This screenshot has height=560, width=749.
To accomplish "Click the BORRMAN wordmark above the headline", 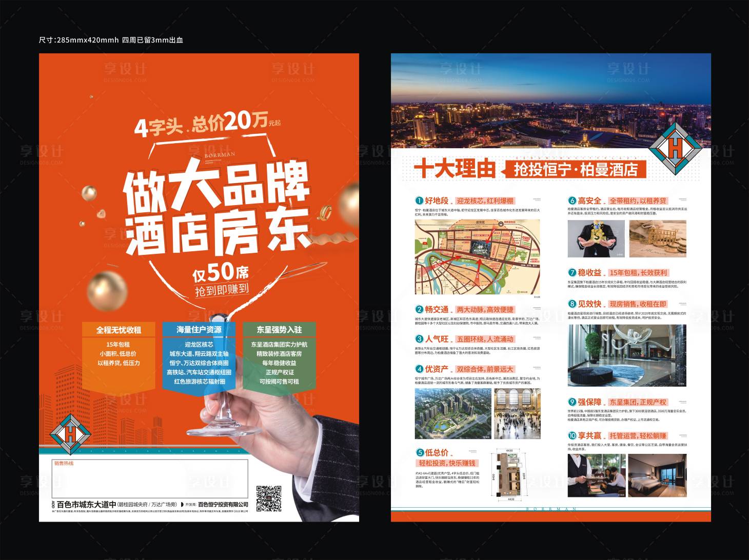I will [220, 154].
